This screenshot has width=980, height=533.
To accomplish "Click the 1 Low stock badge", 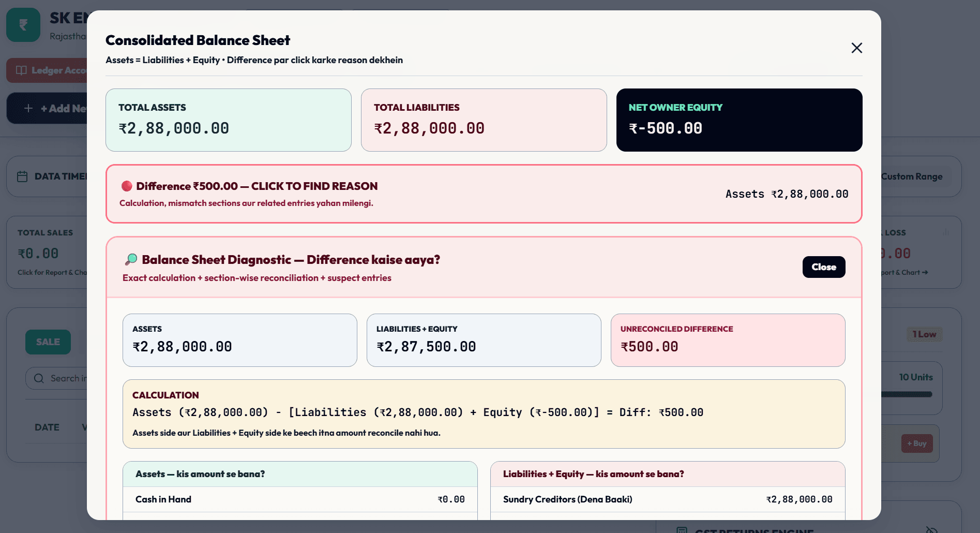I will pyautogui.click(x=925, y=334).
